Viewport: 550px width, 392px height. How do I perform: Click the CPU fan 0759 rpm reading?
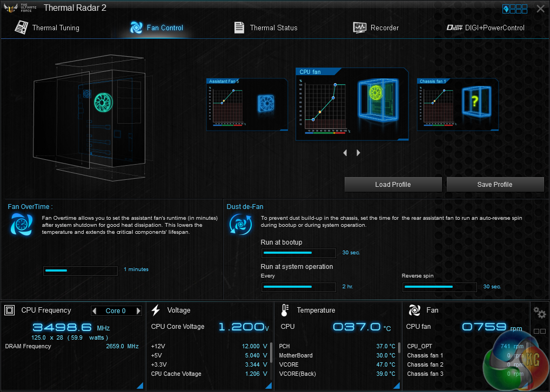492,327
